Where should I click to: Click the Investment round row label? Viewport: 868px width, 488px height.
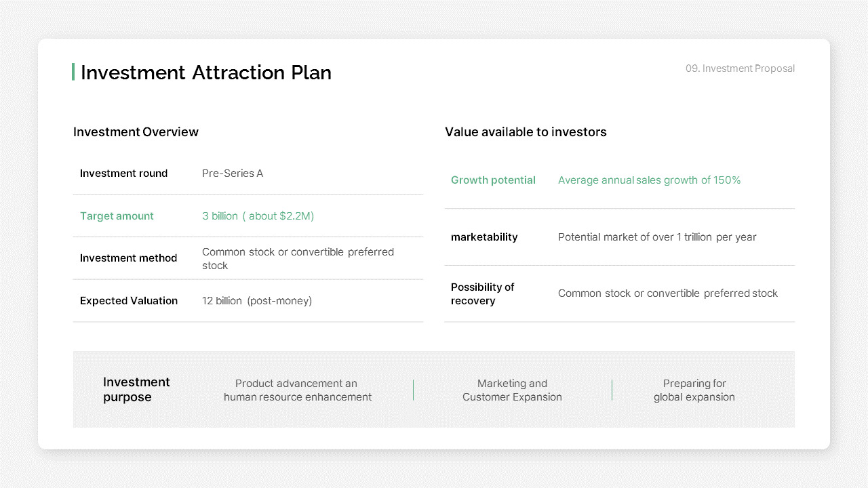tap(123, 174)
